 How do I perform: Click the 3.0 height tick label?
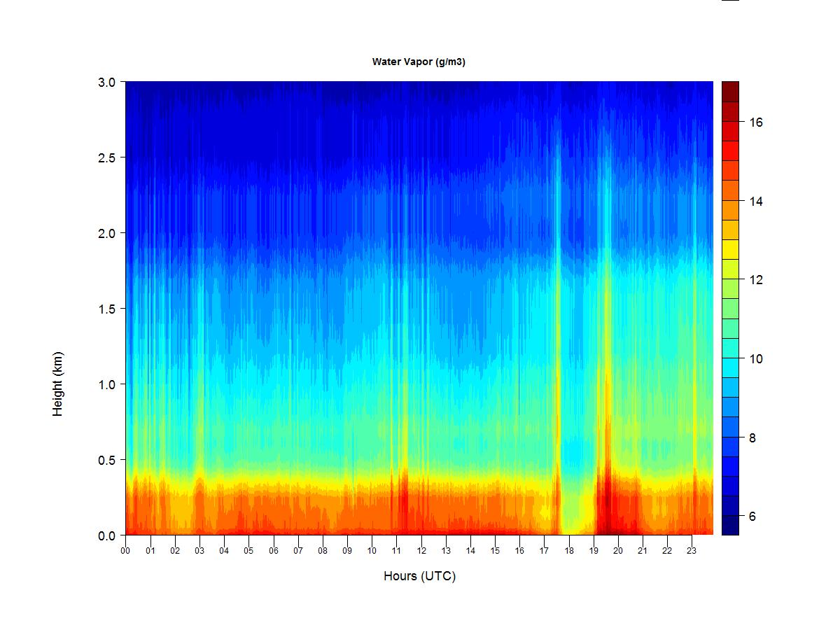tap(106, 82)
